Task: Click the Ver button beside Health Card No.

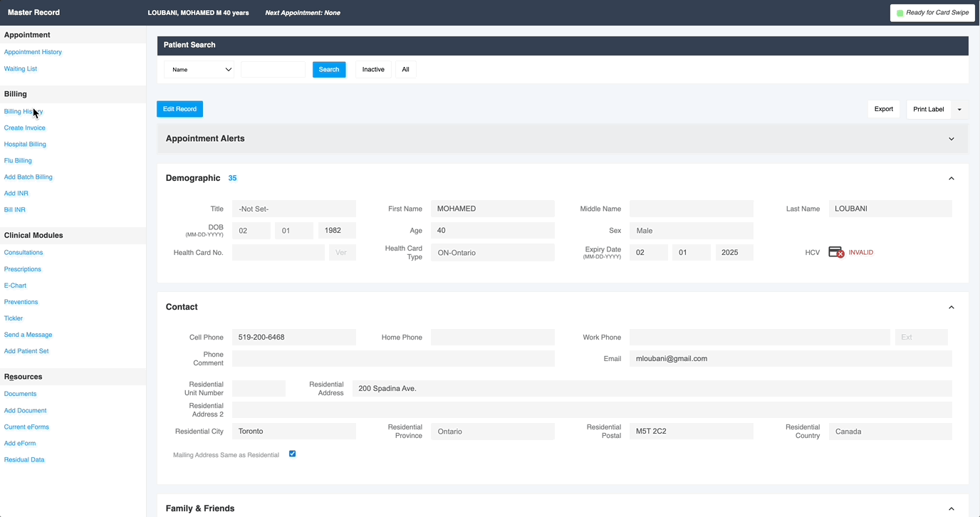Action: point(342,252)
